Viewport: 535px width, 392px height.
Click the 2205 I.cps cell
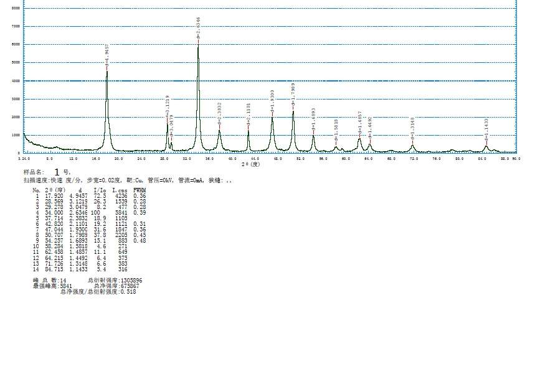pyautogui.click(x=121, y=235)
